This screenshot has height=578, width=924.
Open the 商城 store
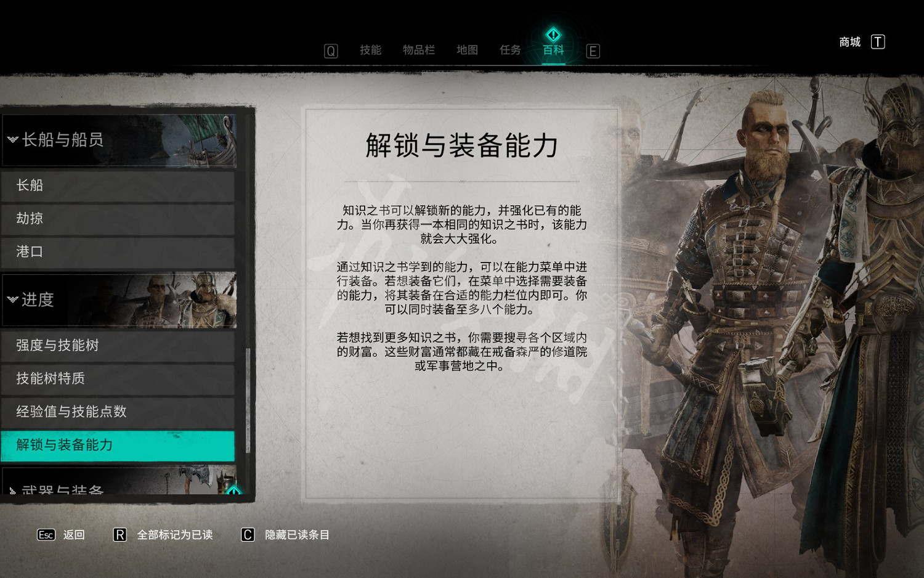849,42
